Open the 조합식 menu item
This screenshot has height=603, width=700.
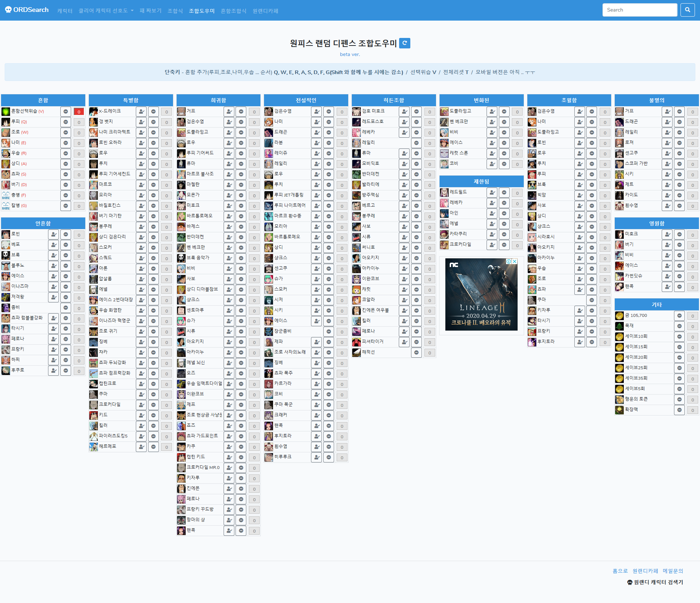coord(175,11)
